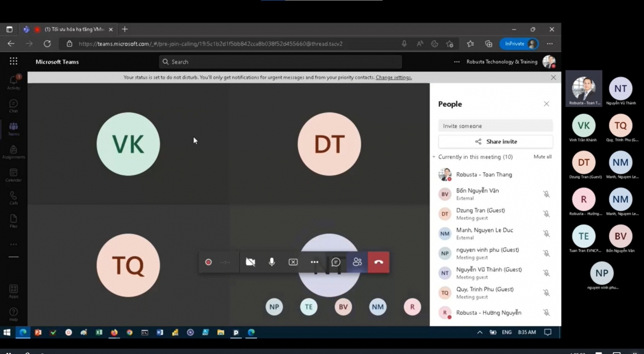Open Files in Teams sidebar
This screenshot has height=354, width=644.
pyautogui.click(x=13, y=222)
